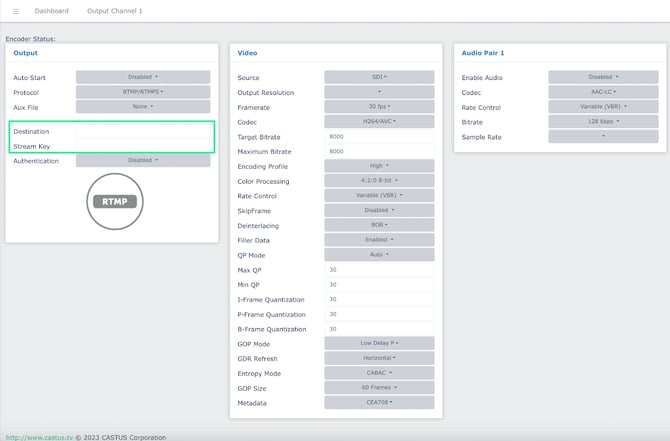Click the Target Bitrate field
This screenshot has width=670, height=441.
pos(379,137)
